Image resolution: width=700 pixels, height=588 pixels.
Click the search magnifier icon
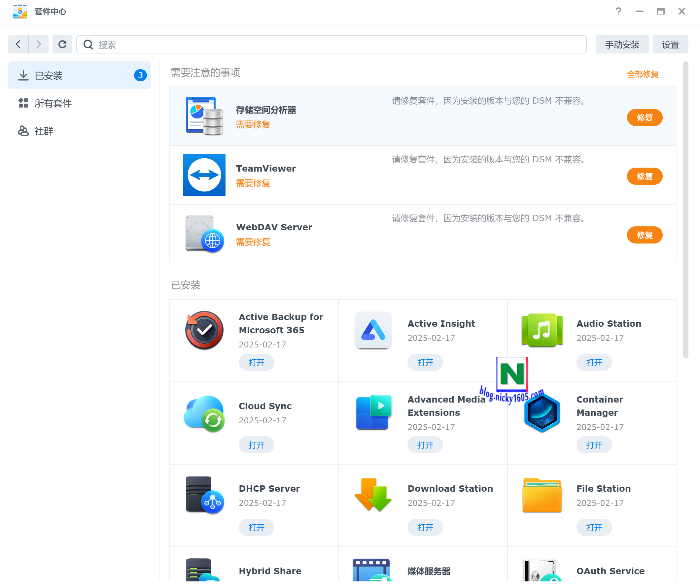(x=88, y=44)
